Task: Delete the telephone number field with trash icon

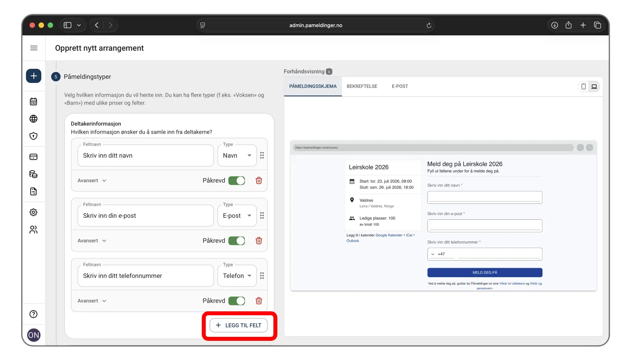Action: click(x=258, y=301)
